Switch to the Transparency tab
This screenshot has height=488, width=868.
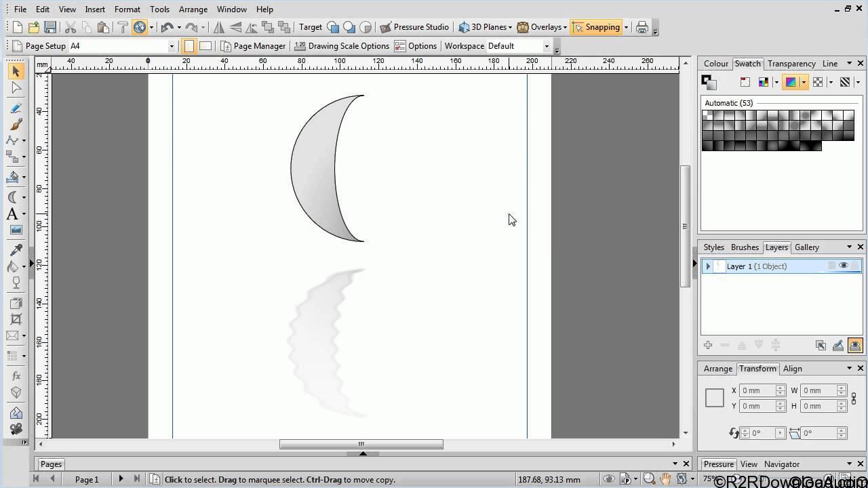[x=791, y=63]
